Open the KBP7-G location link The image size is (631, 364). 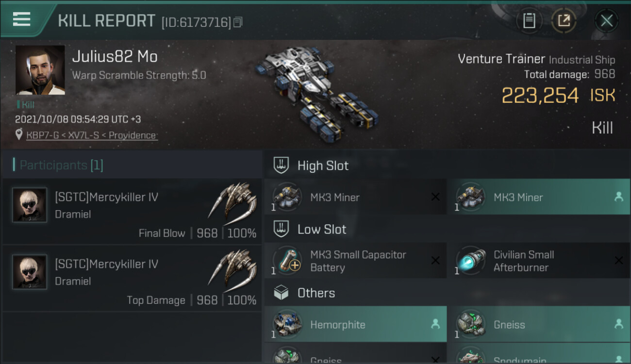91,135
